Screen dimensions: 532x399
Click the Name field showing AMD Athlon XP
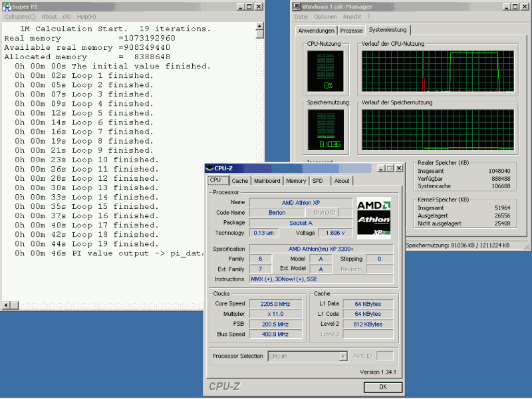click(x=301, y=203)
